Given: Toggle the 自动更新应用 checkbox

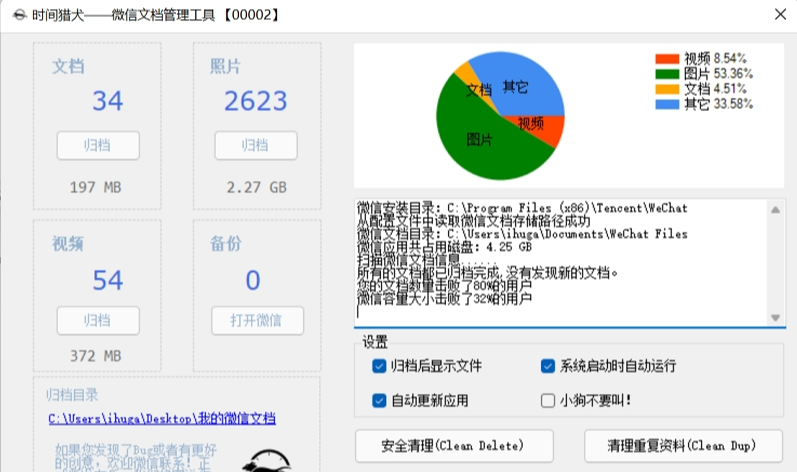Looking at the screenshot, I should 379,401.
